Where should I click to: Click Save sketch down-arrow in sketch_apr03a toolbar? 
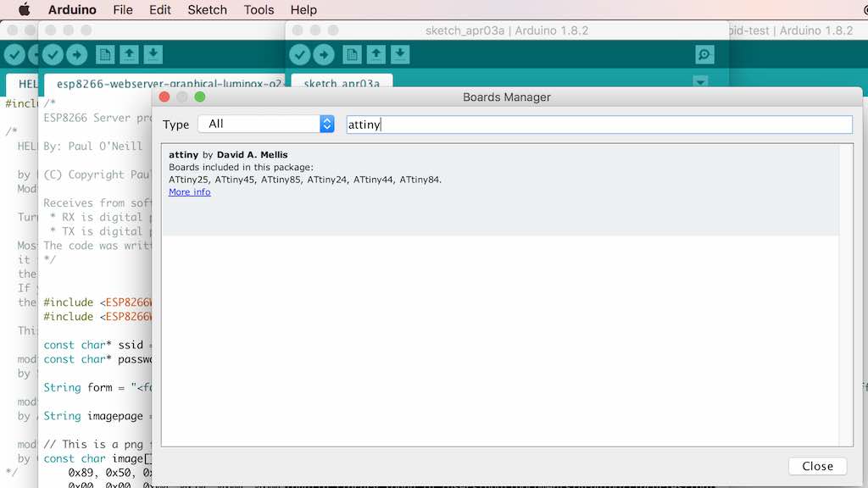tap(400, 54)
